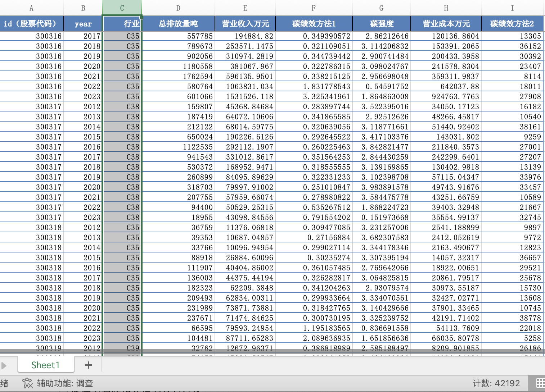Click the accessibility checker icon in status bar
This screenshot has width=545, height=392.
[27, 383]
